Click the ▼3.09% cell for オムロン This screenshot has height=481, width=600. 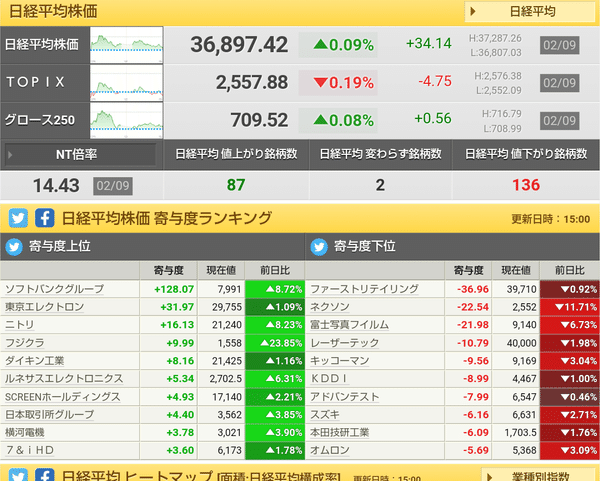coord(570,450)
